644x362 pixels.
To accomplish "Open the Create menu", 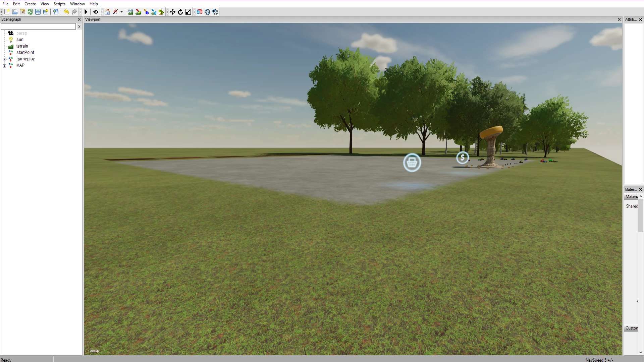I will [x=30, y=4].
